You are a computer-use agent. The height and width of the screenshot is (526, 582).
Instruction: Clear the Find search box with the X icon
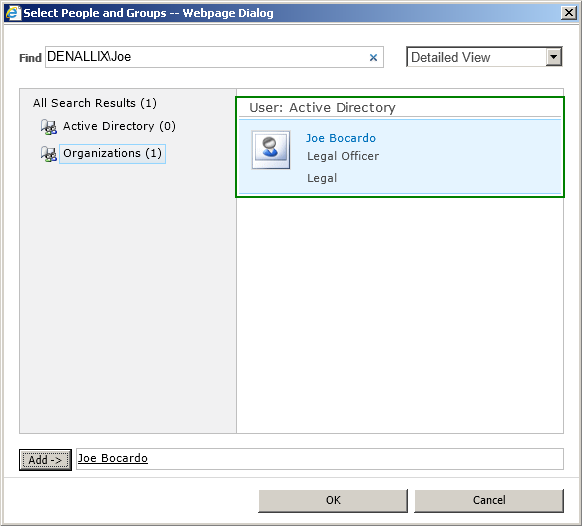click(373, 58)
